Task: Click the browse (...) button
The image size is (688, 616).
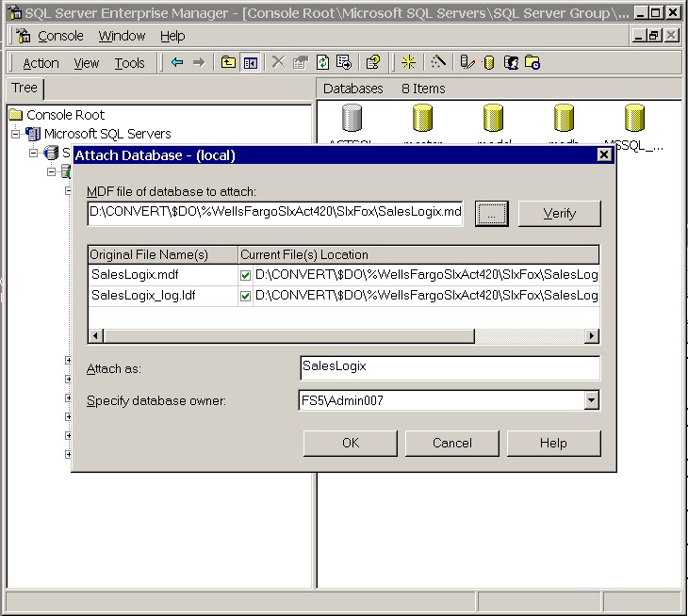Action: tap(491, 214)
